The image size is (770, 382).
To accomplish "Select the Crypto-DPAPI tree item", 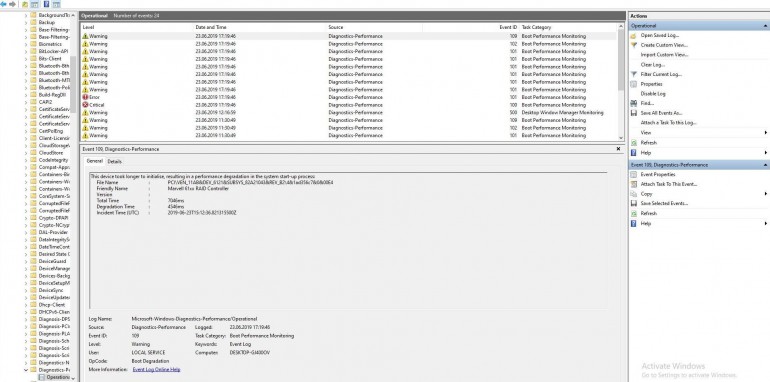I will 53,218.
